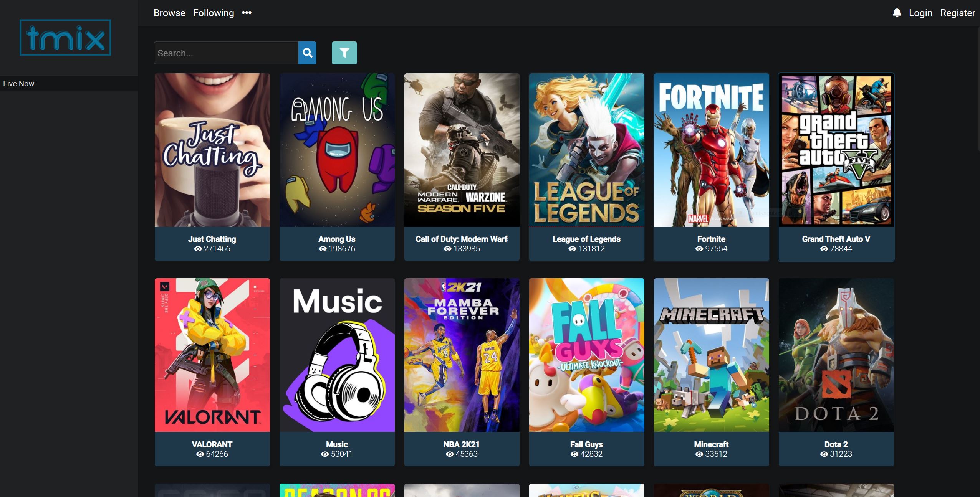Click viewer count 198676
Image resolution: width=980 pixels, height=497 pixels.
click(x=342, y=249)
